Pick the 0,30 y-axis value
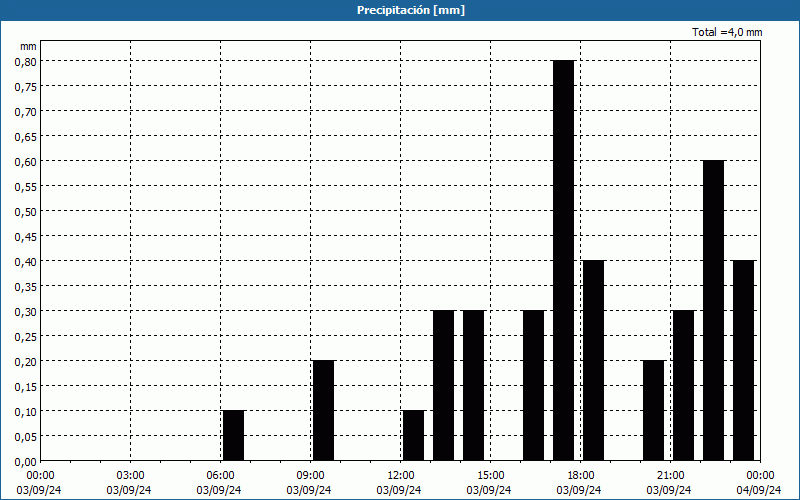The width and height of the screenshot is (800, 500). point(26,311)
